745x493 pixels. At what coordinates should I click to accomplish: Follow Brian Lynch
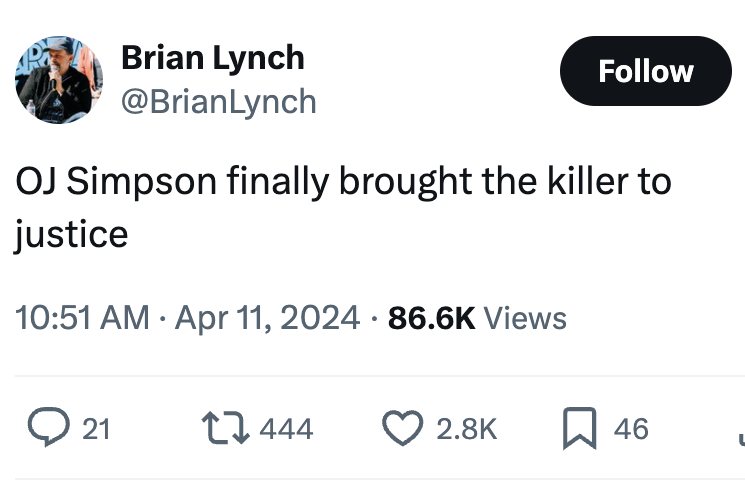[x=646, y=71]
